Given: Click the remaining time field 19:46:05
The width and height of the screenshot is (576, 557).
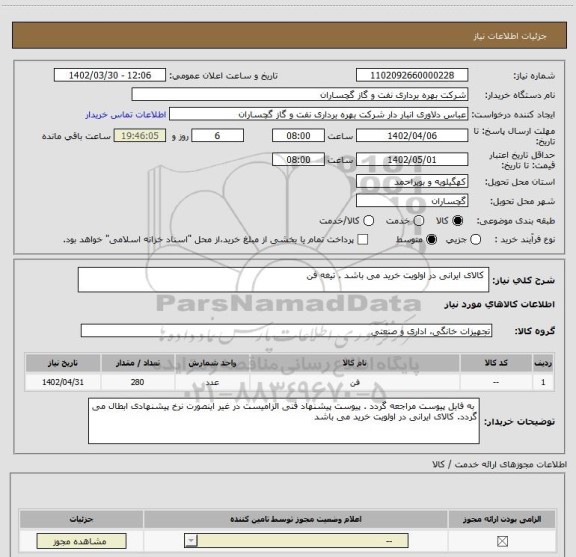Looking at the screenshot, I should coord(140,136).
